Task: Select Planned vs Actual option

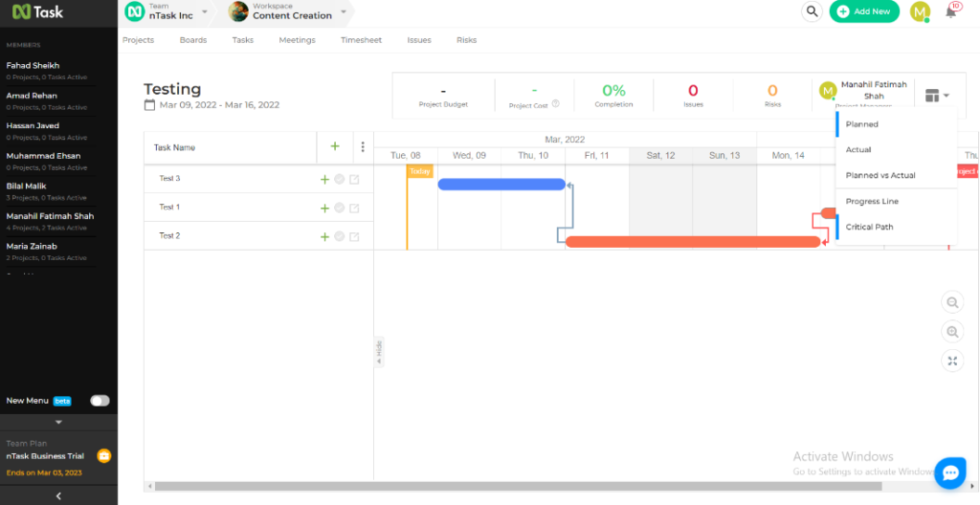Action: tap(880, 176)
